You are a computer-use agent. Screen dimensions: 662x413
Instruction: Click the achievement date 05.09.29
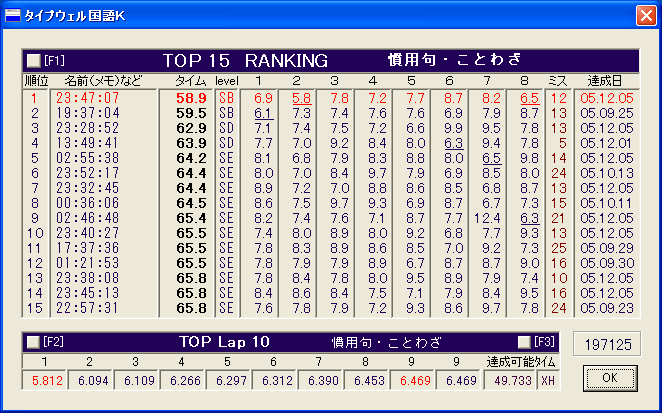pos(607,248)
